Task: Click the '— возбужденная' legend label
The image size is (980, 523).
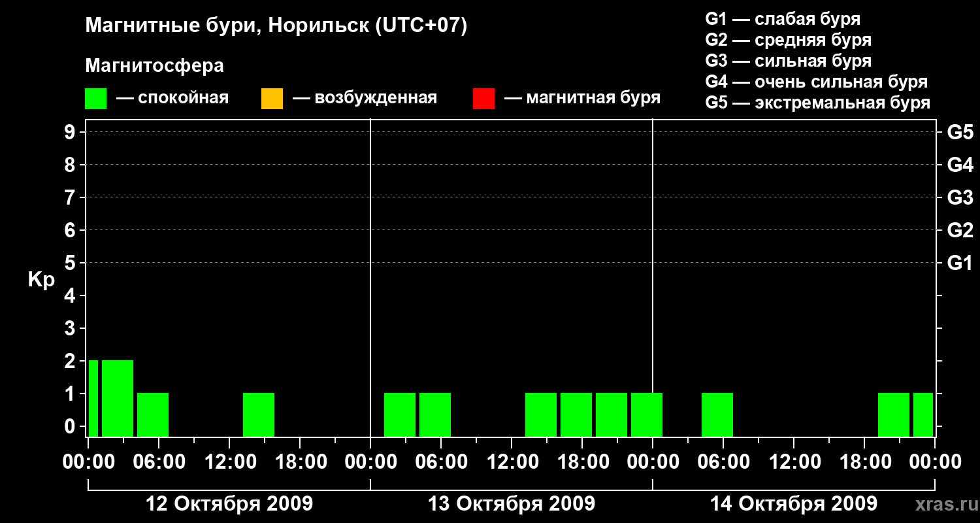Action: pos(365,98)
